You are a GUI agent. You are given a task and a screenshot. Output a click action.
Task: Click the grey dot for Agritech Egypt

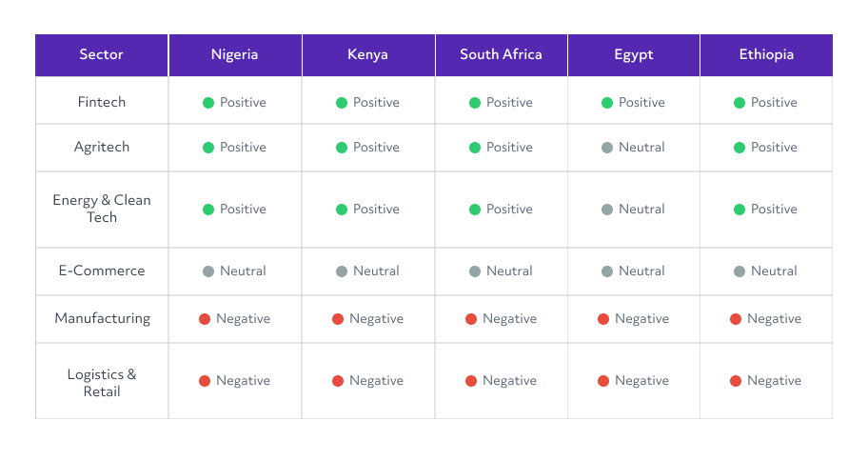pyautogui.click(x=606, y=148)
